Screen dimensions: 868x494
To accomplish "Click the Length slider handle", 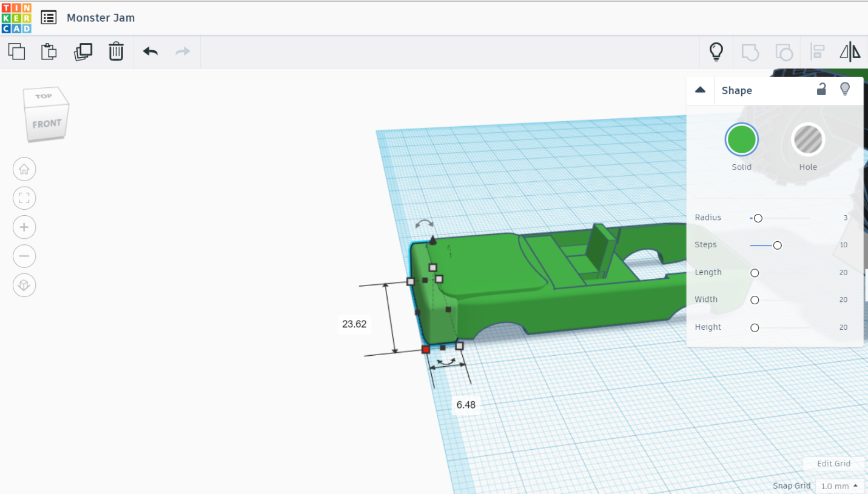I will [x=755, y=273].
